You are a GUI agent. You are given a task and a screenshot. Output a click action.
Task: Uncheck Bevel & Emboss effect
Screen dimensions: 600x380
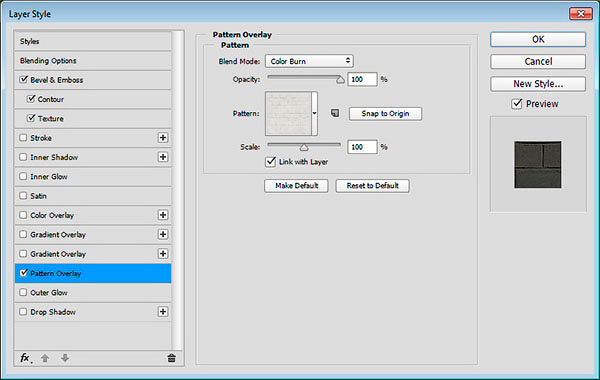(23, 80)
